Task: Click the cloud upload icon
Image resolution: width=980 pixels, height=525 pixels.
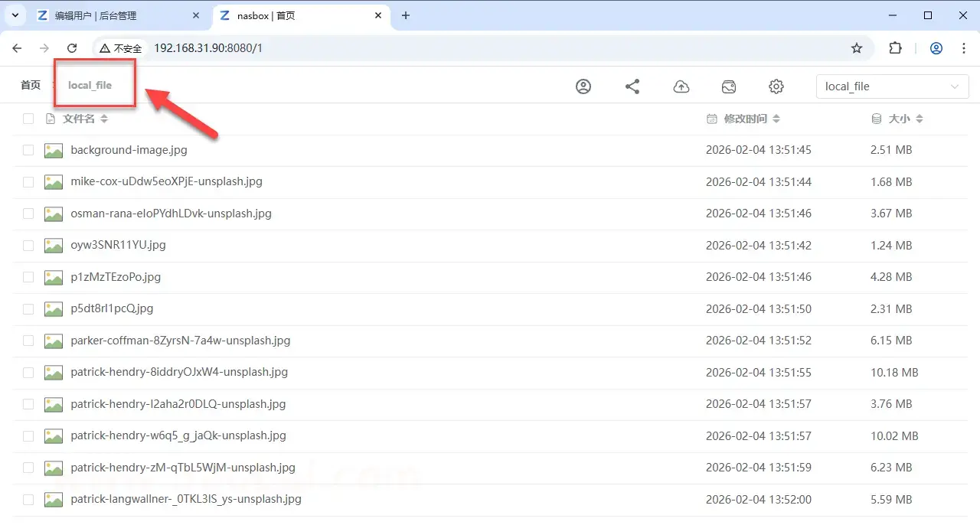Action: click(681, 86)
